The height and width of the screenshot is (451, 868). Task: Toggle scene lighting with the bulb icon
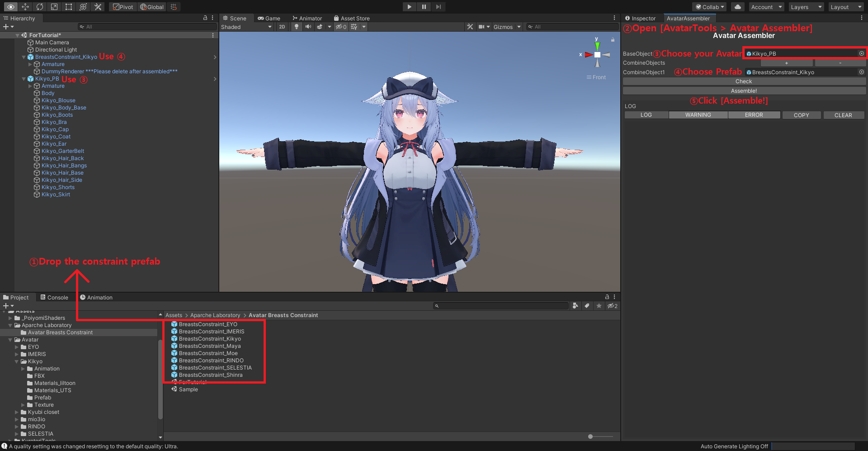297,27
